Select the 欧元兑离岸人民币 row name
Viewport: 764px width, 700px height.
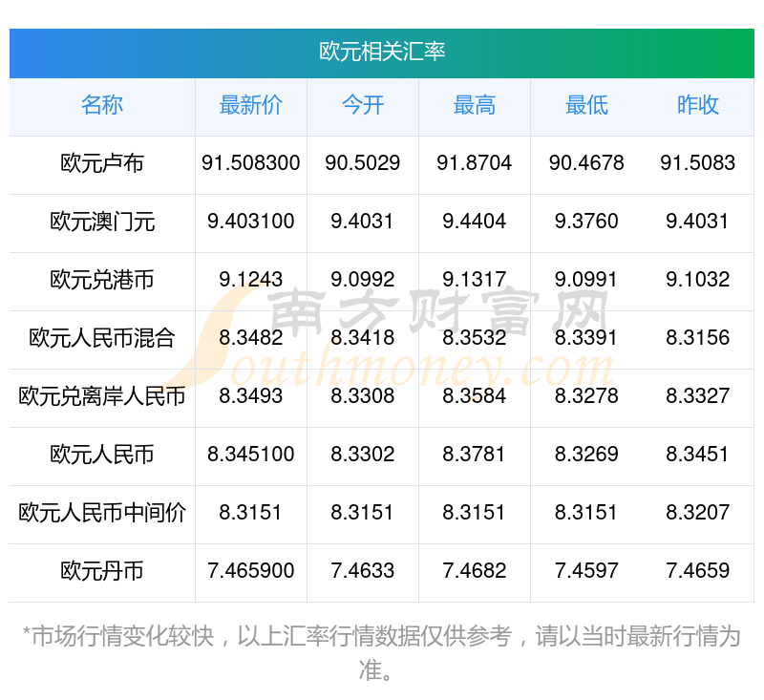[x=102, y=396]
